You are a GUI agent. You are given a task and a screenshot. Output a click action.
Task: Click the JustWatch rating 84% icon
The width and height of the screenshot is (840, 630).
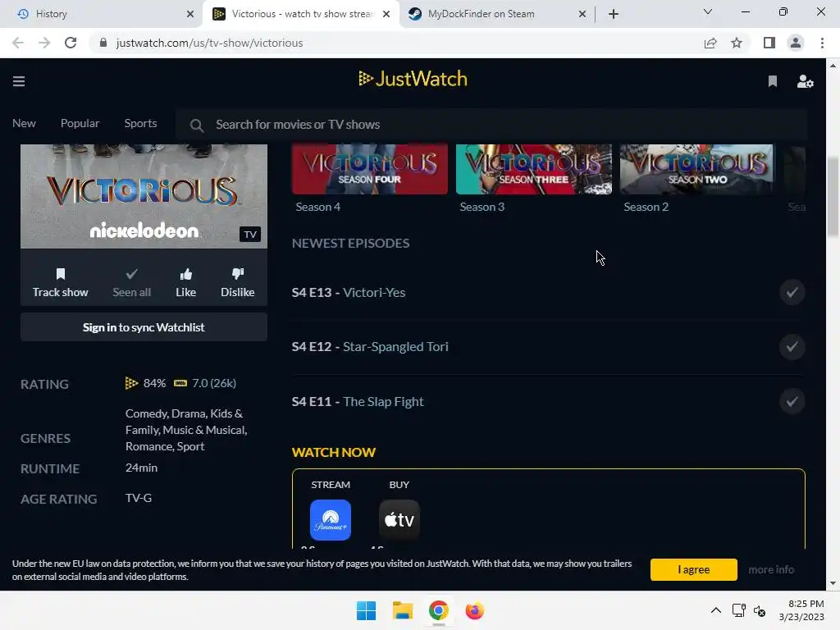point(131,383)
